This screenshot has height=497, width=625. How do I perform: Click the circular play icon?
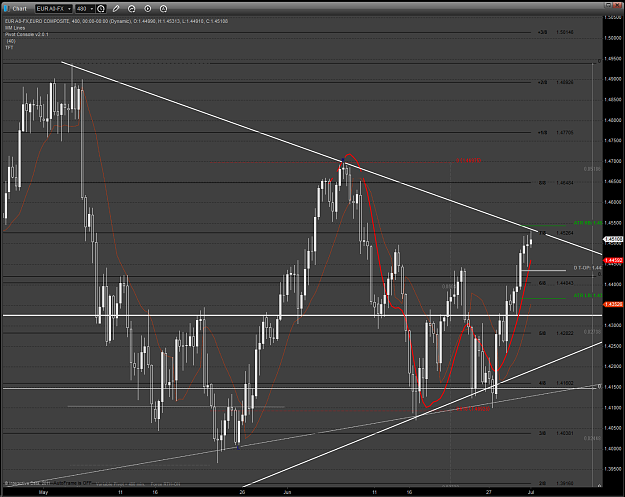tap(147, 9)
